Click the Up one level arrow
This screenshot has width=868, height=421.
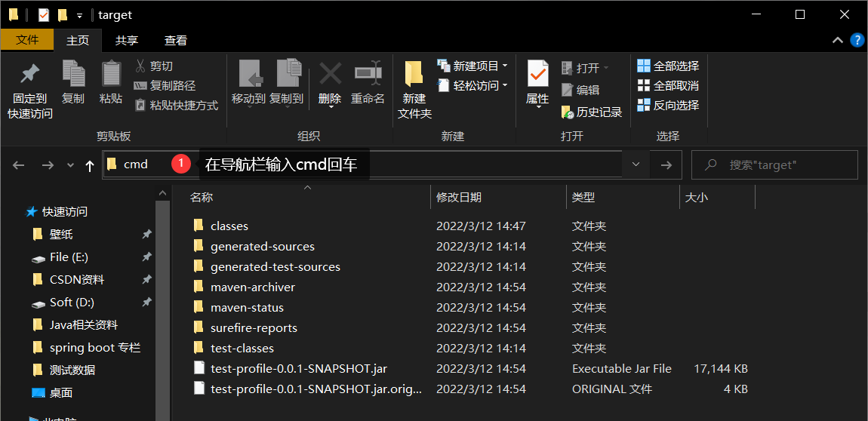pyautogui.click(x=90, y=165)
